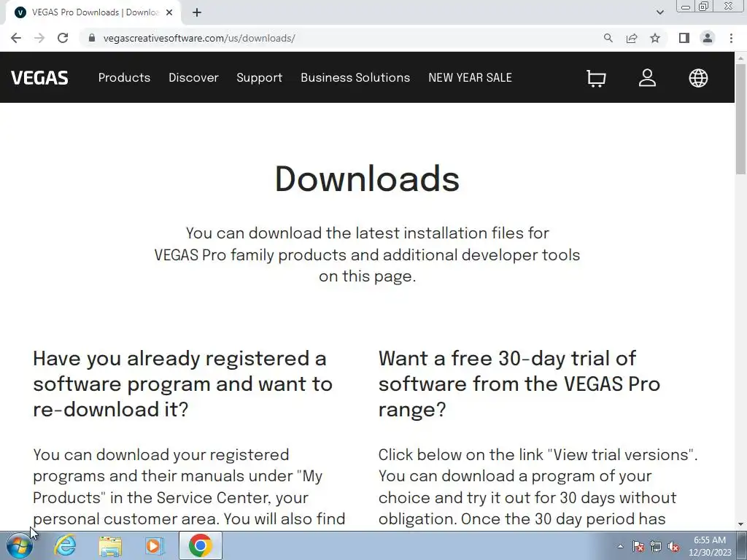Show hidden system tray icons
Screen dimensions: 747x560
pyautogui.click(x=620, y=546)
